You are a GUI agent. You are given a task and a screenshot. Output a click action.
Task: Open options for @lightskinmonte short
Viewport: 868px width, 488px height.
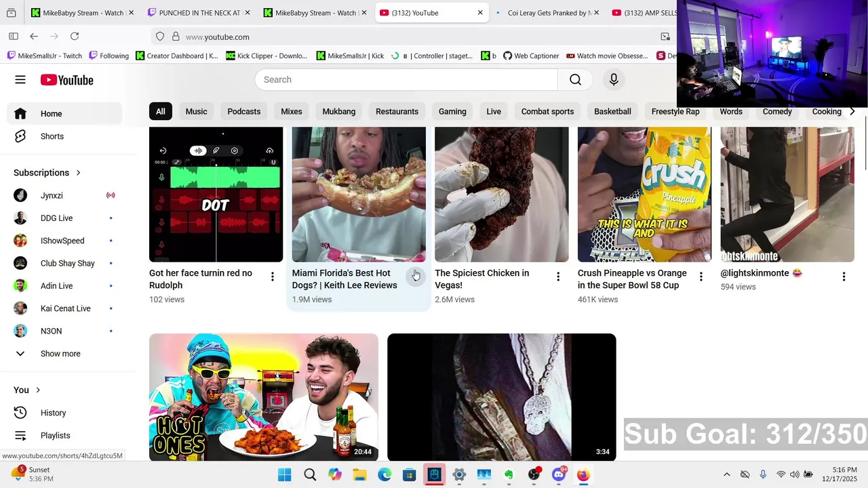pos(844,277)
